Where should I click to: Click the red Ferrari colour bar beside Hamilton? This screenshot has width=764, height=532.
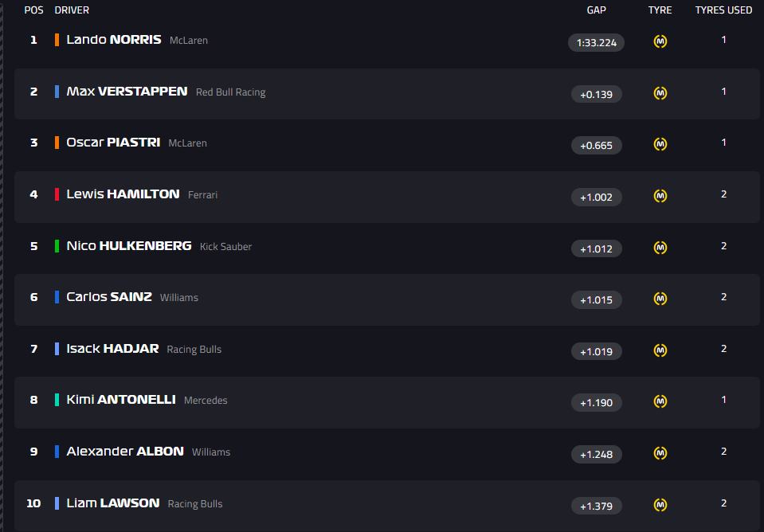[57, 194]
